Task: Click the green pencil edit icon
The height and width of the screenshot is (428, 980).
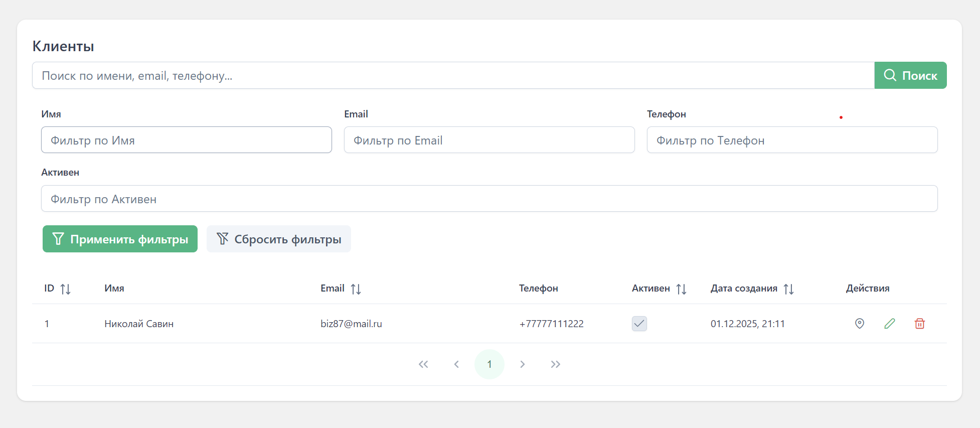Action: point(889,324)
